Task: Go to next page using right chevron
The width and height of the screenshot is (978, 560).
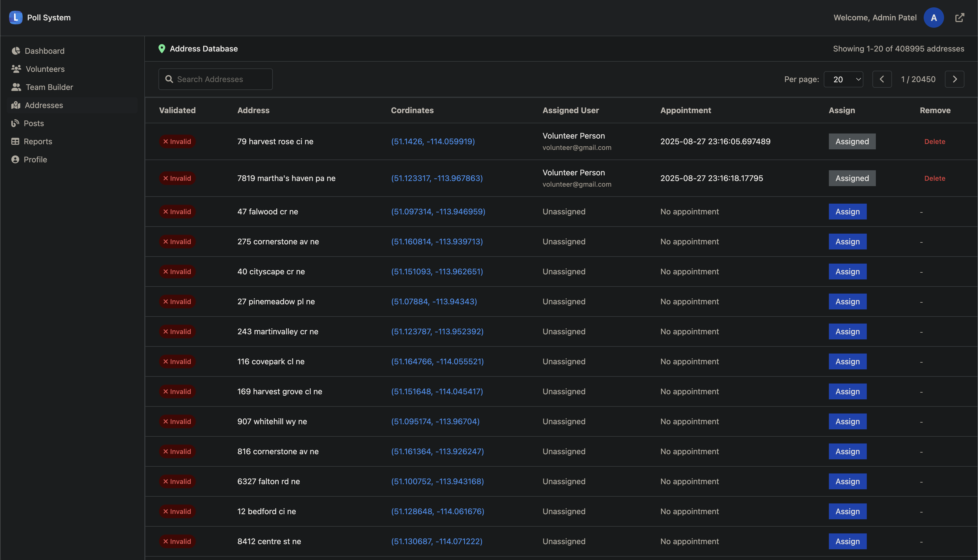Action: (955, 79)
